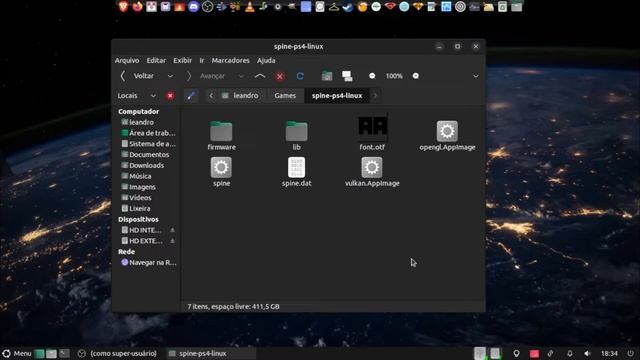Open the HD EXTE... device

click(141, 241)
